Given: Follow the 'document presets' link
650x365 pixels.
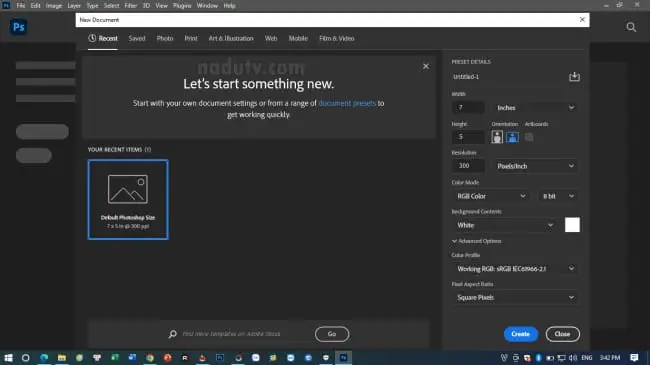Looking at the screenshot, I should [x=347, y=103].
